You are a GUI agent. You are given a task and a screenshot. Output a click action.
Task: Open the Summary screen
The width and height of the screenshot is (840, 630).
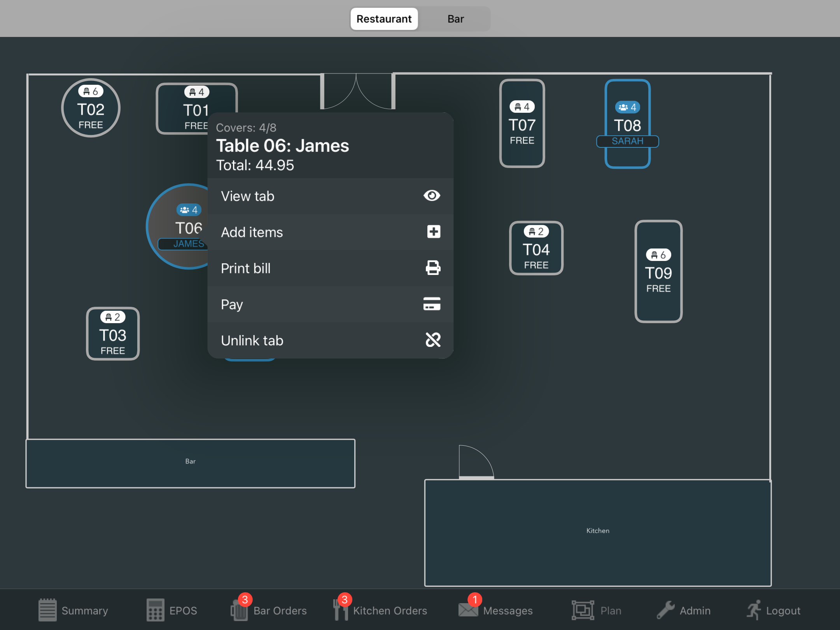[x=73, y=610]
